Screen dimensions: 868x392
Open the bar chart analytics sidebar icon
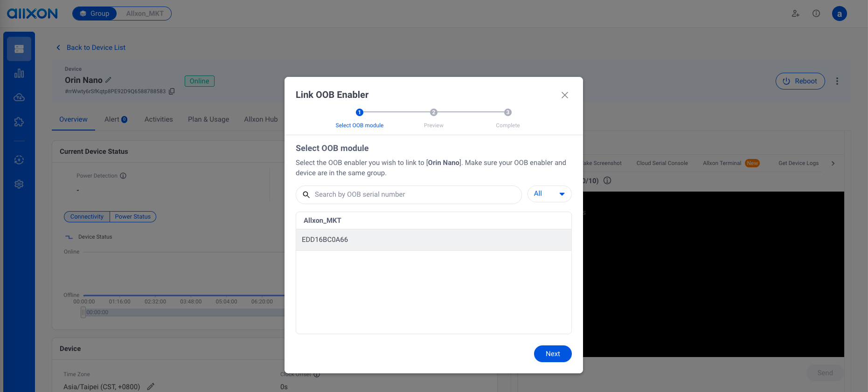(19, 73)
